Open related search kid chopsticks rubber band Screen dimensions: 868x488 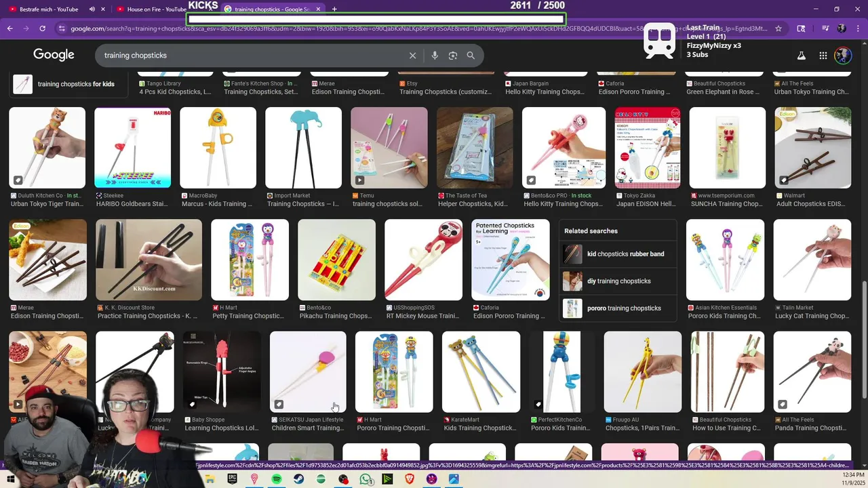618,254
